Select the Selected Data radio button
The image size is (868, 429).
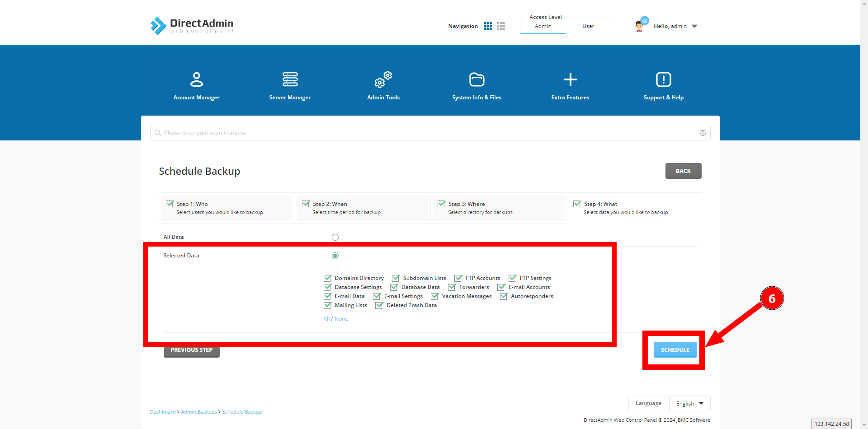pyautogui.click(x=335, y=256)
